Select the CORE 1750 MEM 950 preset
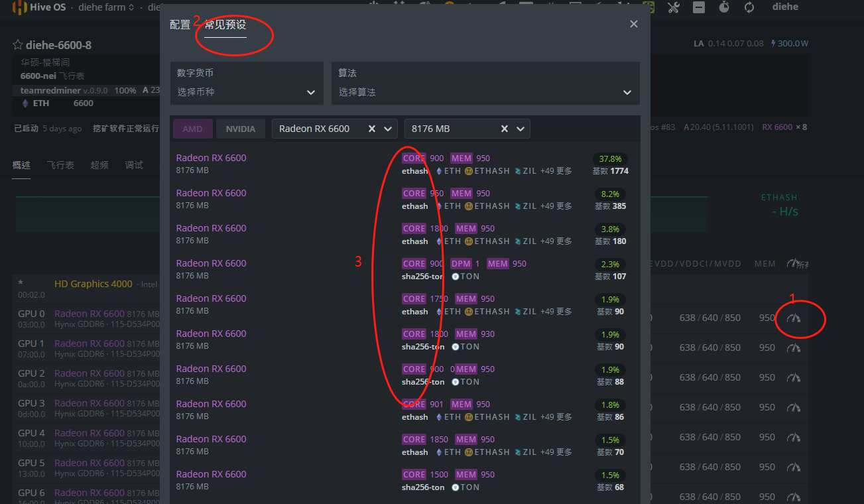This screenshot has width=864, height=504. pyautogui.click(x=404, y=305)
